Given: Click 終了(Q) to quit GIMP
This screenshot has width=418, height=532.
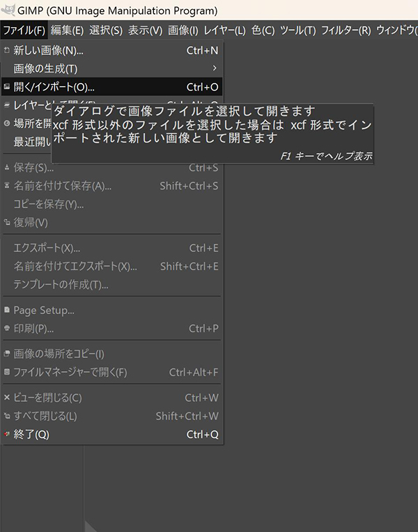Looking at the screenshot, I should (111, 435).
